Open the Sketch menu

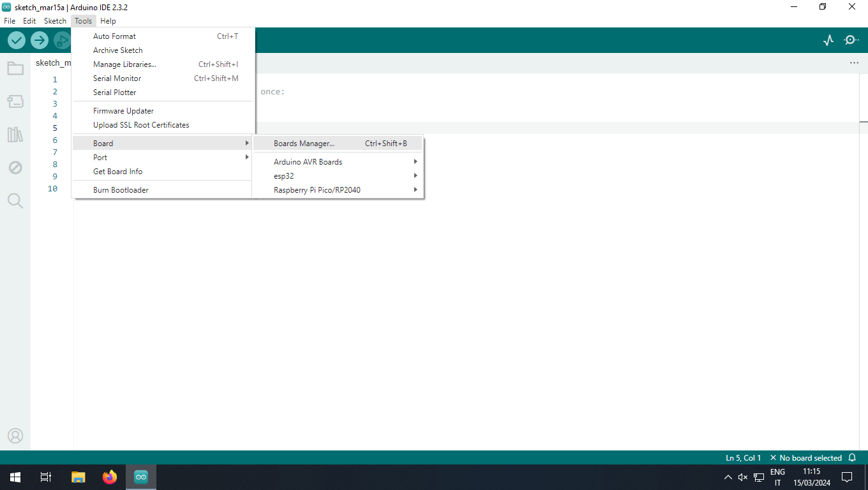[x=55, y=21]
